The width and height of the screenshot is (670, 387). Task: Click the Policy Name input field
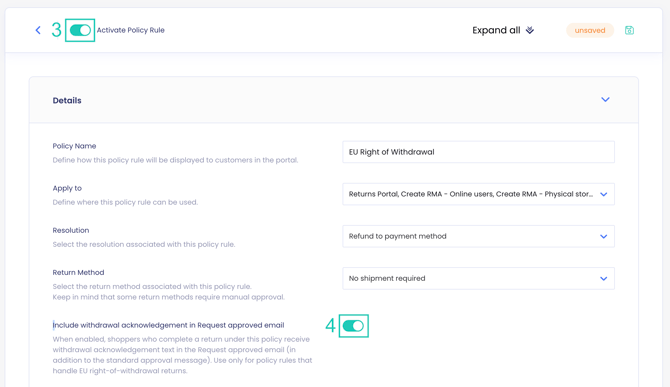pos(478,152)
